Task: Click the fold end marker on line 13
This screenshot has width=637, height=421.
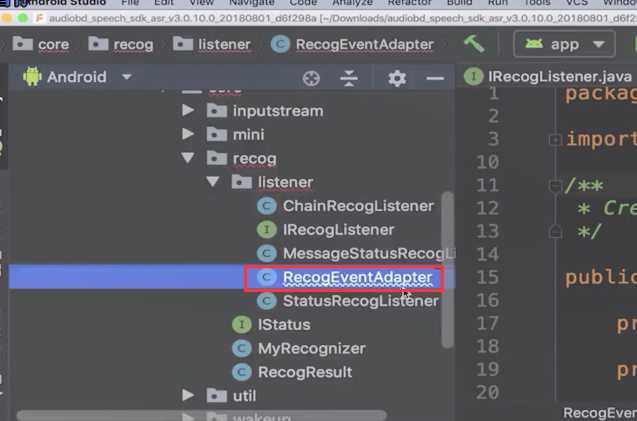Action: 555,232
